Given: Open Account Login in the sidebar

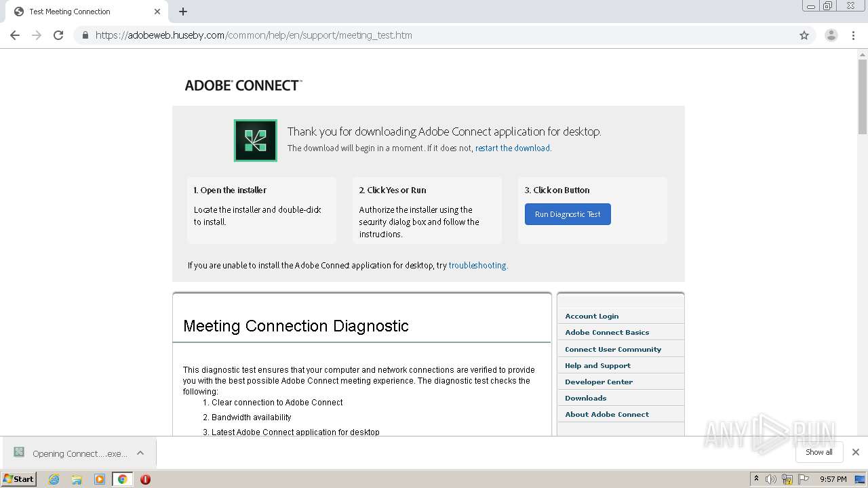Looking at the screenshot, I should pyautogui.click(x=592, y=316).
